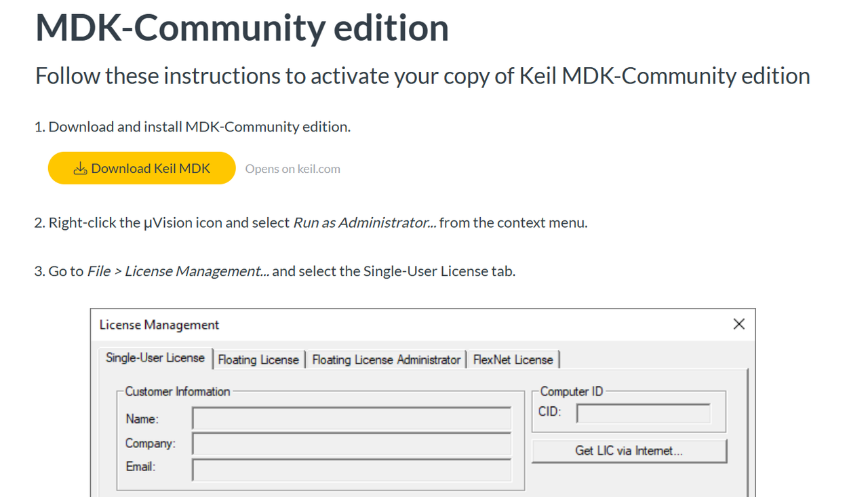Image resolution: width=868 pixels, height=497 pixels.
Task: Click the License Management dialog title
Action: [x=159, y=325]
